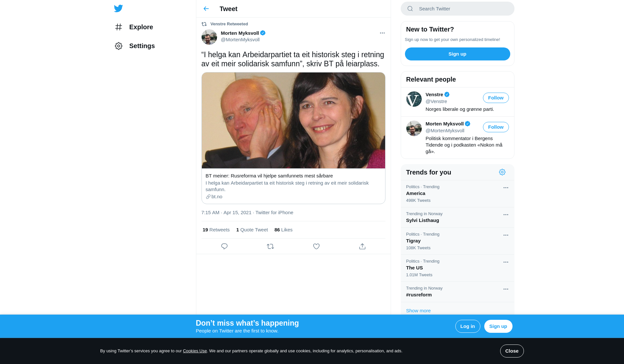Click the verified badge beside Venstre
624x364 pixels.
(447, 95)
